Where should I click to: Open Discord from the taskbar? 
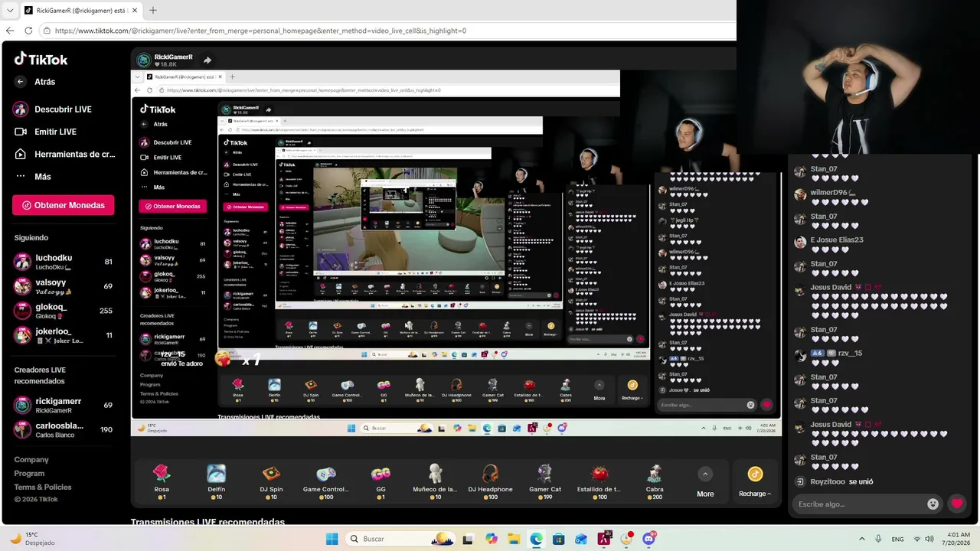649,539
